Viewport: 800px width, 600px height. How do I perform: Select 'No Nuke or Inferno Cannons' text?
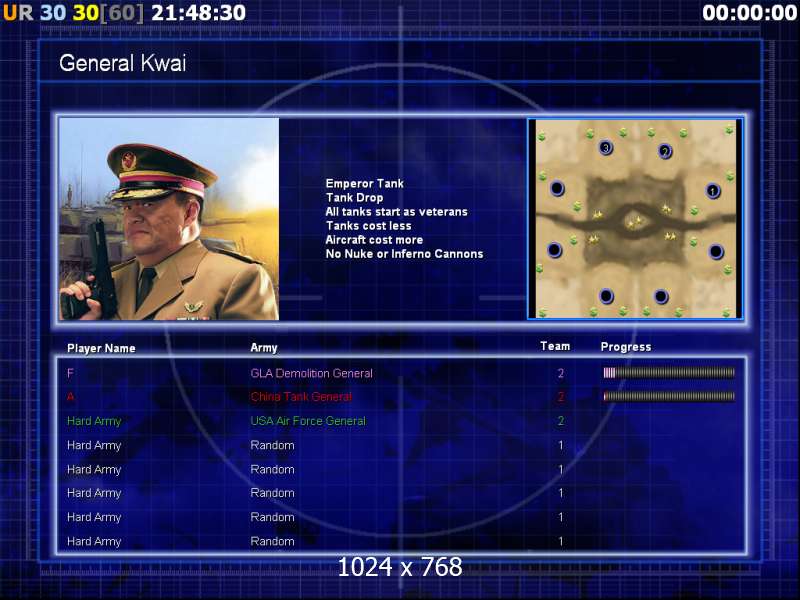[404, 254]
